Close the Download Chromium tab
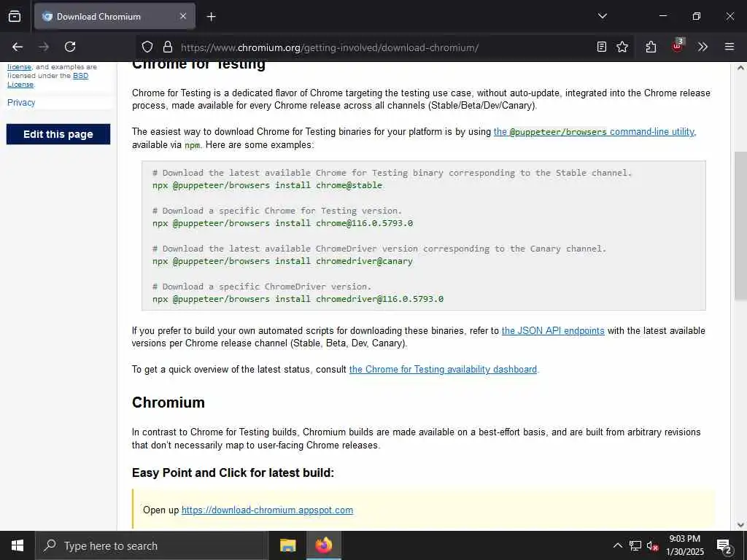Viewport: 747px width, 560px height. pos(183,16)
